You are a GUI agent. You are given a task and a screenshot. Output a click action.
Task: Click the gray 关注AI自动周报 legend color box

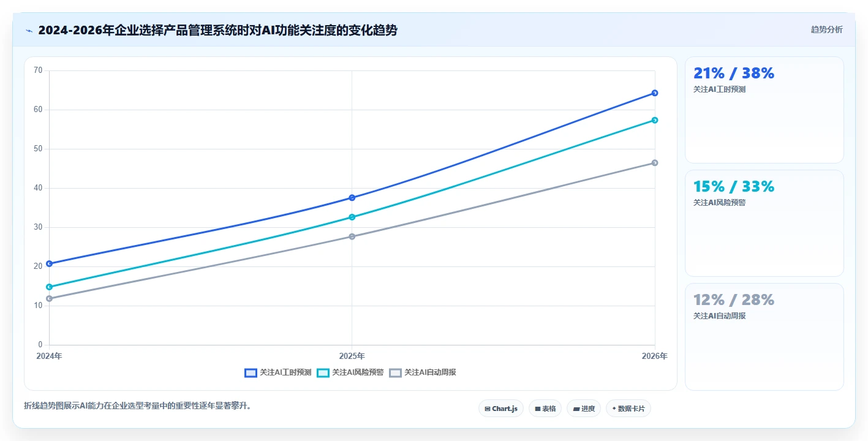395,372
